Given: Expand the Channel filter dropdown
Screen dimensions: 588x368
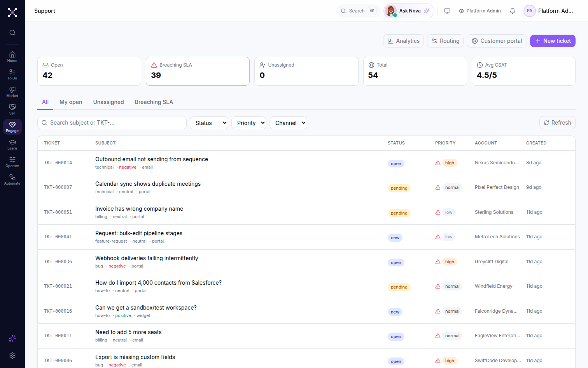Looking at the screenshot, I should tap(288, 123).
